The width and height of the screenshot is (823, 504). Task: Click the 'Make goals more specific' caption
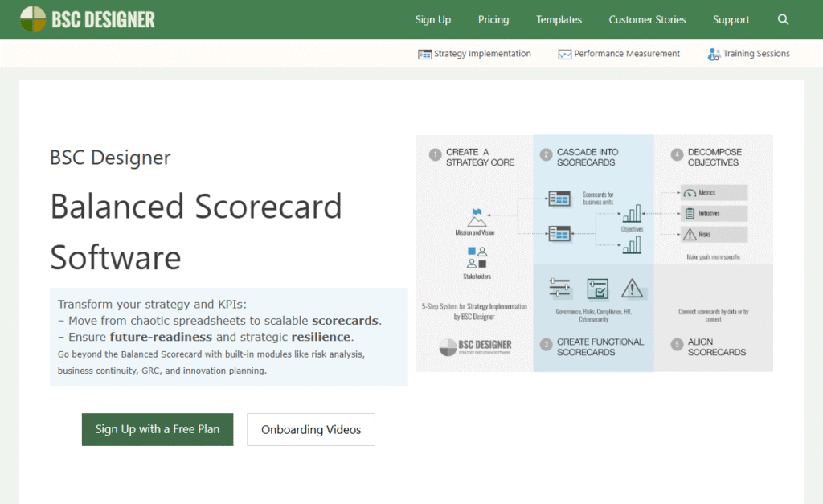714,256
